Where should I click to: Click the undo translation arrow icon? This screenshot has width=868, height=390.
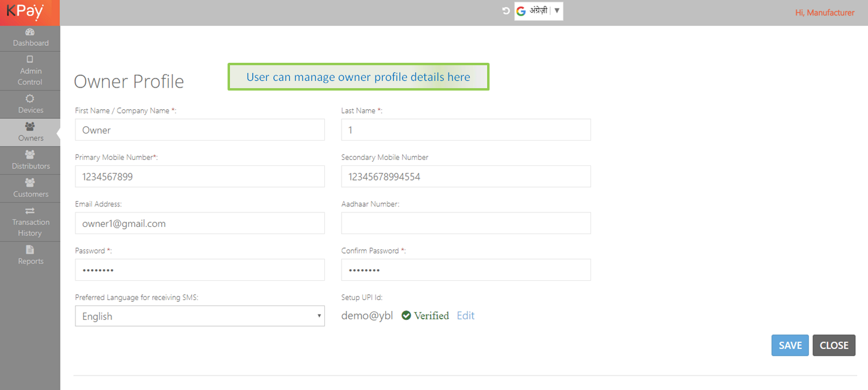(x=506, y=11)
